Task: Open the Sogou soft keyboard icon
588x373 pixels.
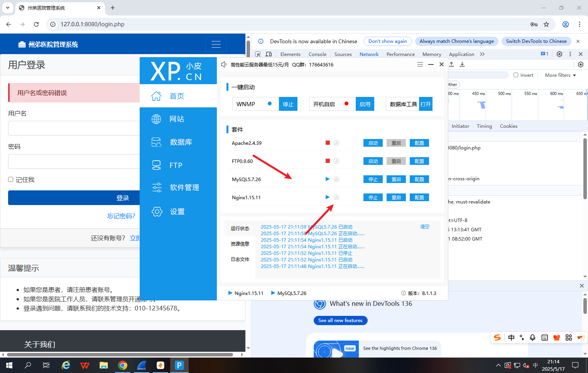Action: click(545, 337)
